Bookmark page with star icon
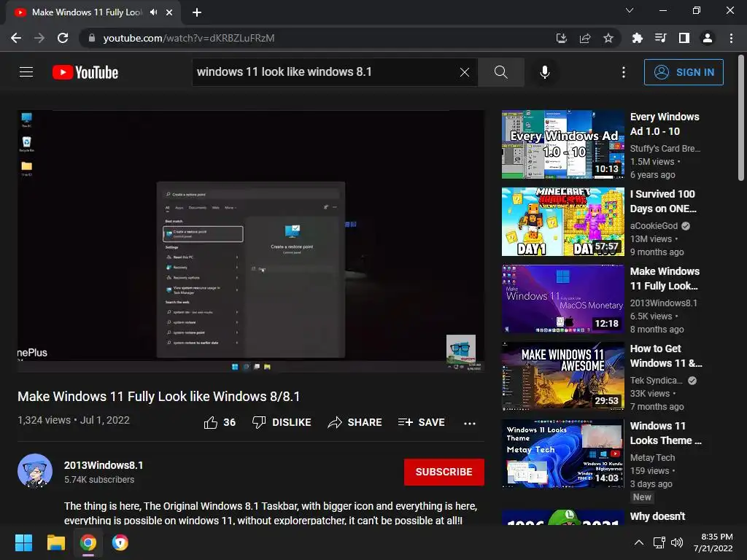Image resolution: width=747 pixels, height=560 pixels. (608, 38)
